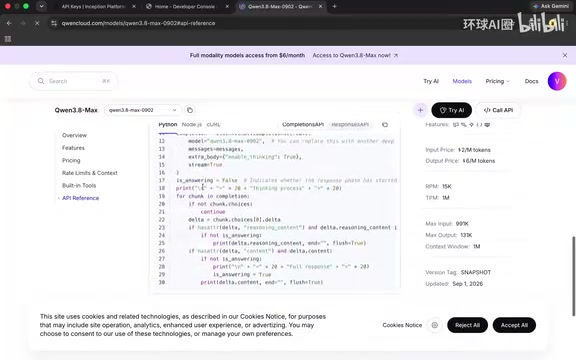Open the user avatar V menu
The width and height of the screenshot is (576, 360).
tap(557, 81)
